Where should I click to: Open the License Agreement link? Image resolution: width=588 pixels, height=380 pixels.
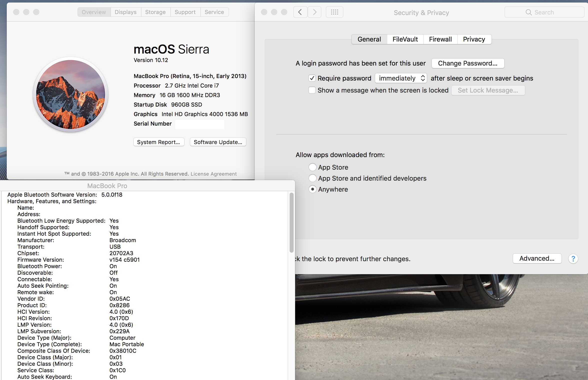pyautogui.click(x=214, y=174)
